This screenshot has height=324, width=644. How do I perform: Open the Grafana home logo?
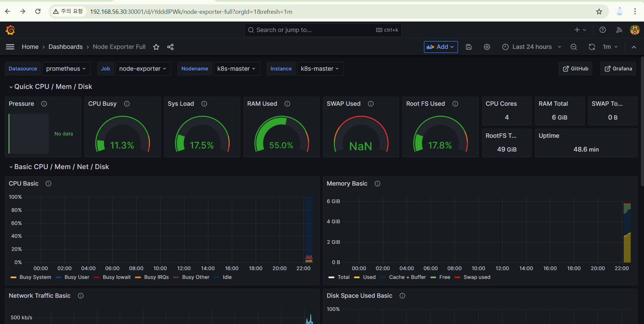[x=10, y=30]
